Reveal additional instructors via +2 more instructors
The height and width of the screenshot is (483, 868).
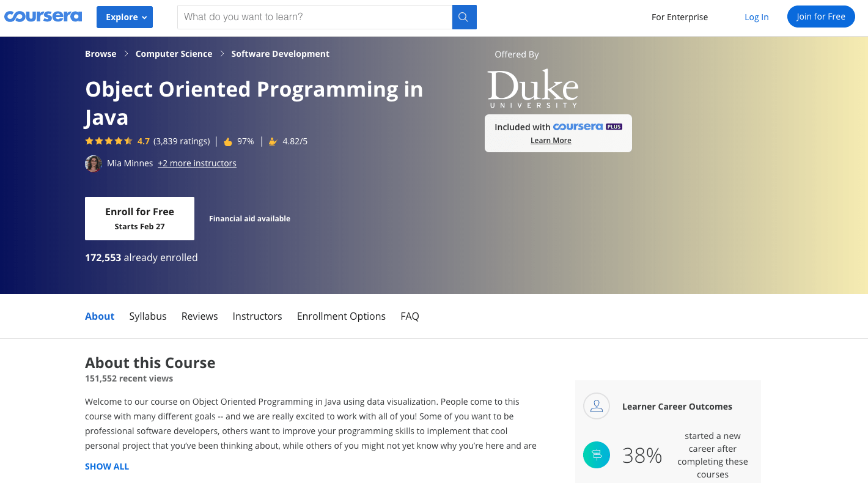pos(197,163)
